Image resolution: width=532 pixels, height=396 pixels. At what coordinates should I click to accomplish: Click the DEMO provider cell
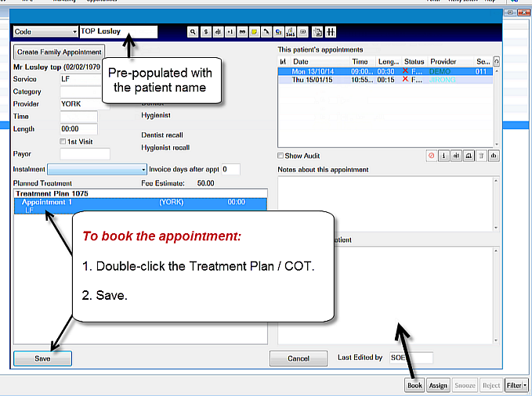[440, 71]
